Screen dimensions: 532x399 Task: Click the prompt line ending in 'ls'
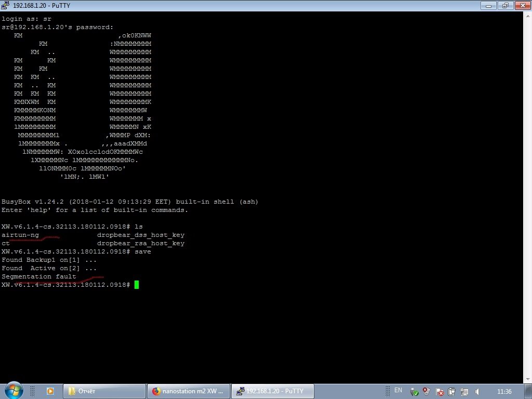[x=72, y=227]
